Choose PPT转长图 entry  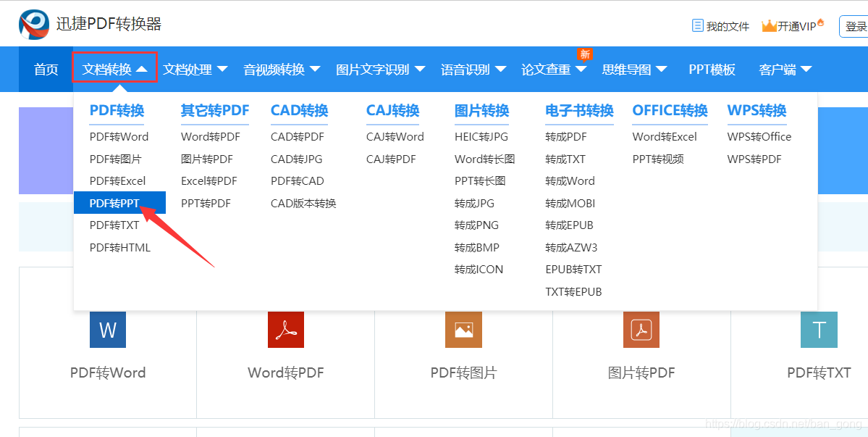tap(480, 181)
